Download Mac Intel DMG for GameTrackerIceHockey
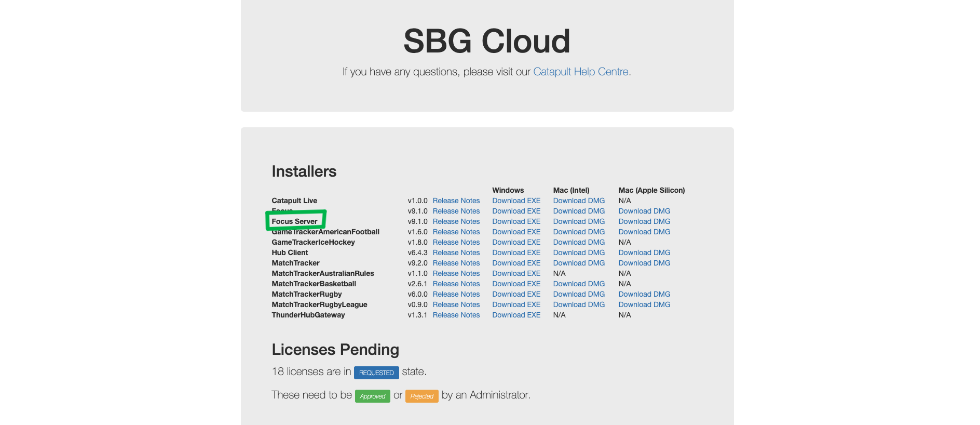This screenshot has height=425, width=980. pyautogui.click(x=579, y=242)
